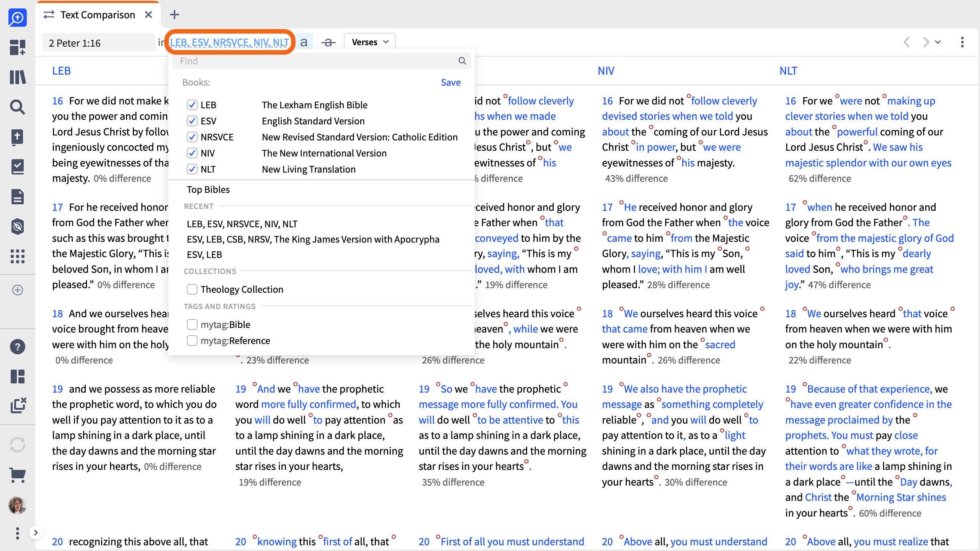980x551 pixels.
Task: Click the 2 Peter 1:16 reference box
Action: (x=99, y=43)
